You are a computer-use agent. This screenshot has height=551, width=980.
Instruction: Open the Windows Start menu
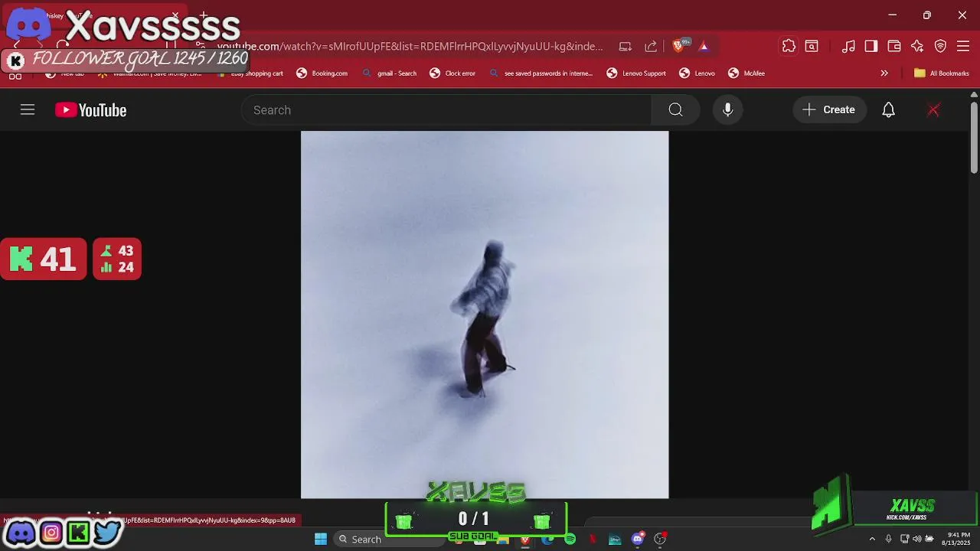[x=321, y=540]
